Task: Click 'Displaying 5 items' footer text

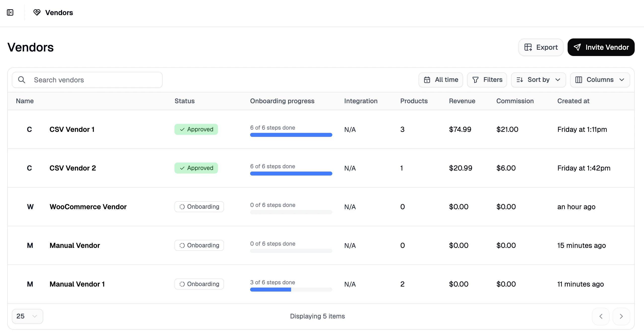Action: click(317, 316)
